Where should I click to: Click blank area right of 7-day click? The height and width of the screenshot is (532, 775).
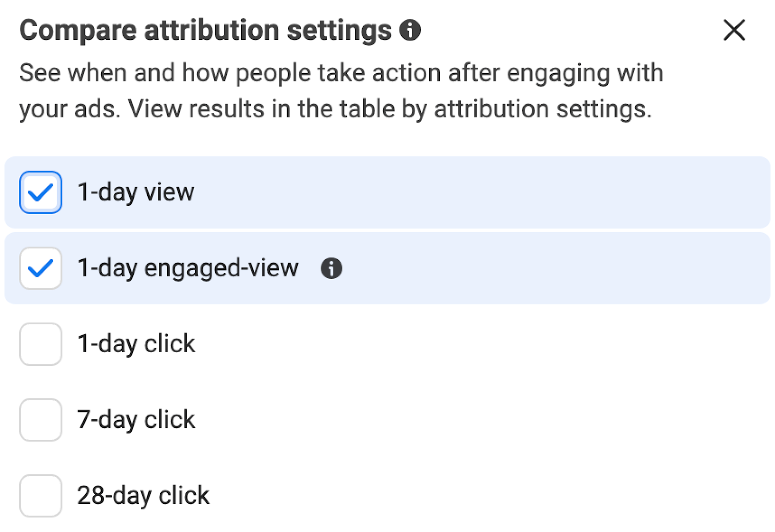point(484,420)
